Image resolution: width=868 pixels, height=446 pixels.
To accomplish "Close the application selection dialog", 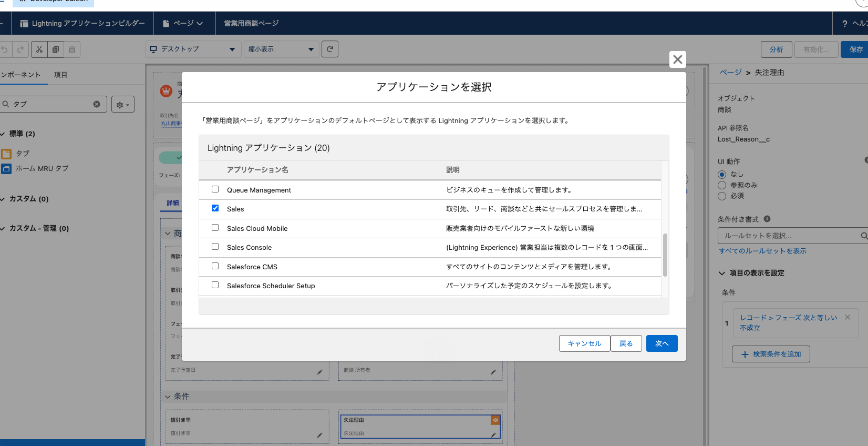I will [678, 59].
